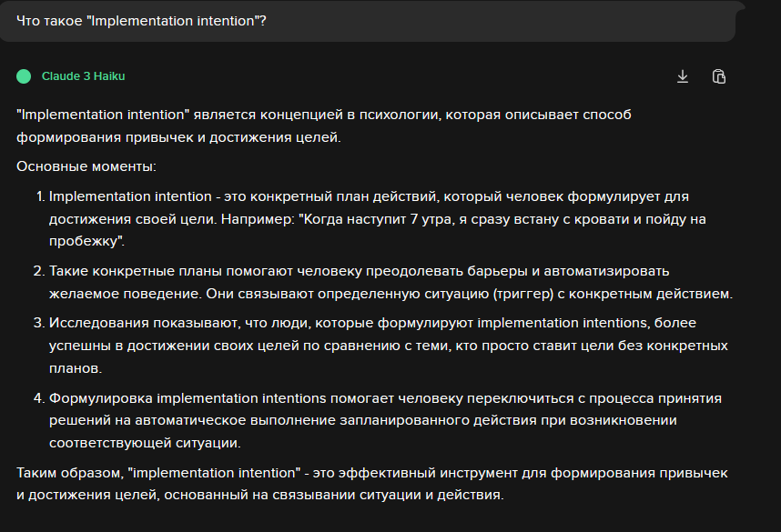Click list item 1 about конкретный план действий
Viewport: 781px width, 532px height.
tap(364, 196)
